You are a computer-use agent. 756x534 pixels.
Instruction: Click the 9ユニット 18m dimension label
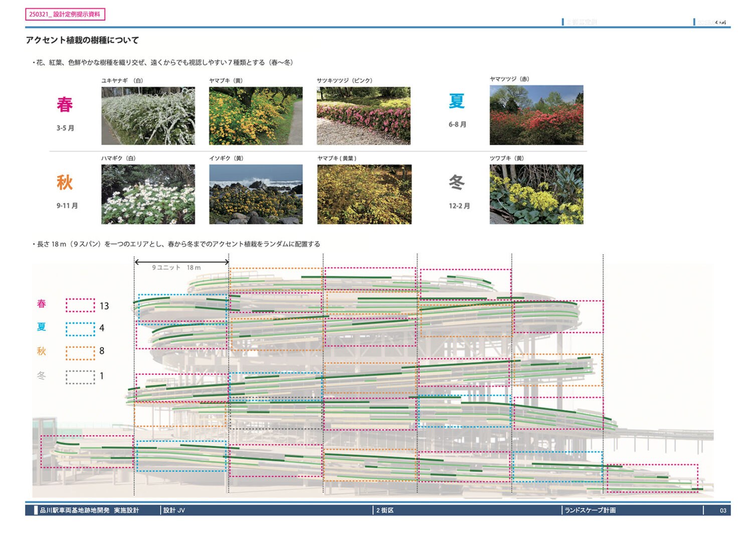(x=176, y=268)
